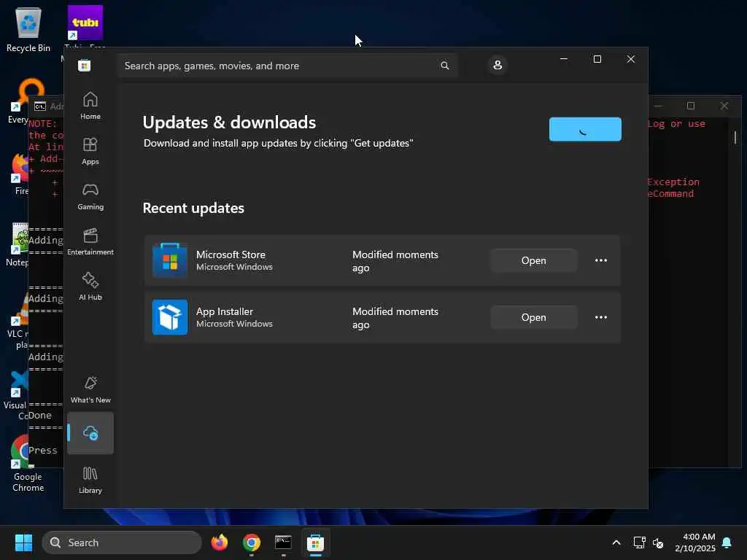The width and height of the screenshot is (747, 560).
Task: Close the Microsoft Store window
Action: (631, 59)
